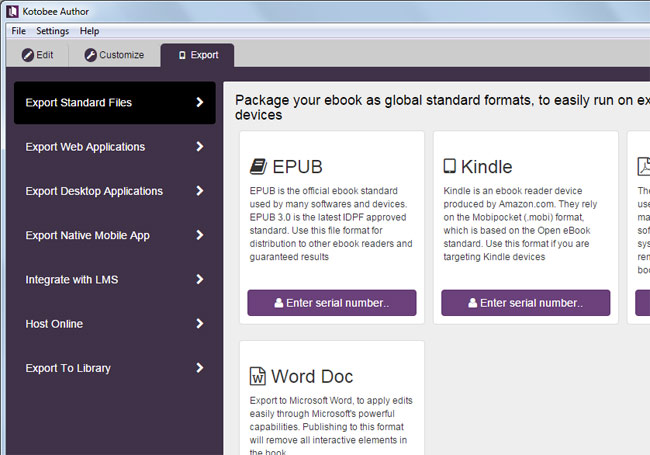The height and width of the screenshot is (455, 650).
Task: Click the wrench icon on Customize tab
Action: coord(90,55)
